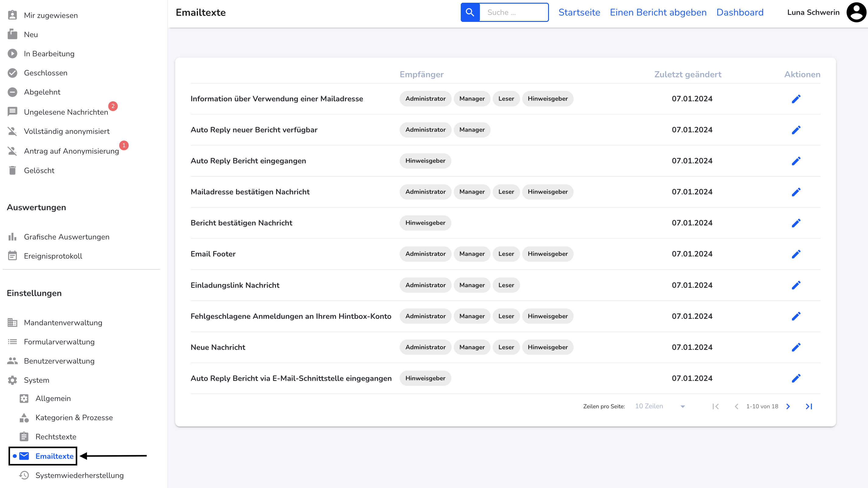Edit the 'Mailadresse bestätigen Nachricht' template

[x=796, y=192]
